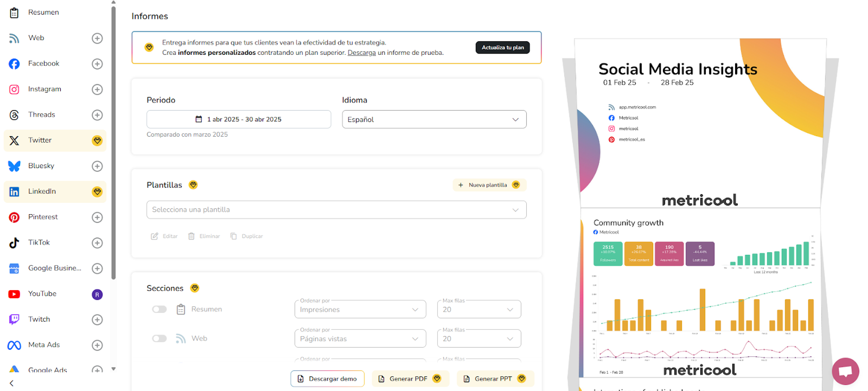Click the YouTube account avatar R
Image resolution: width=868 pixels, height=391 pixels.
[97, 294]
